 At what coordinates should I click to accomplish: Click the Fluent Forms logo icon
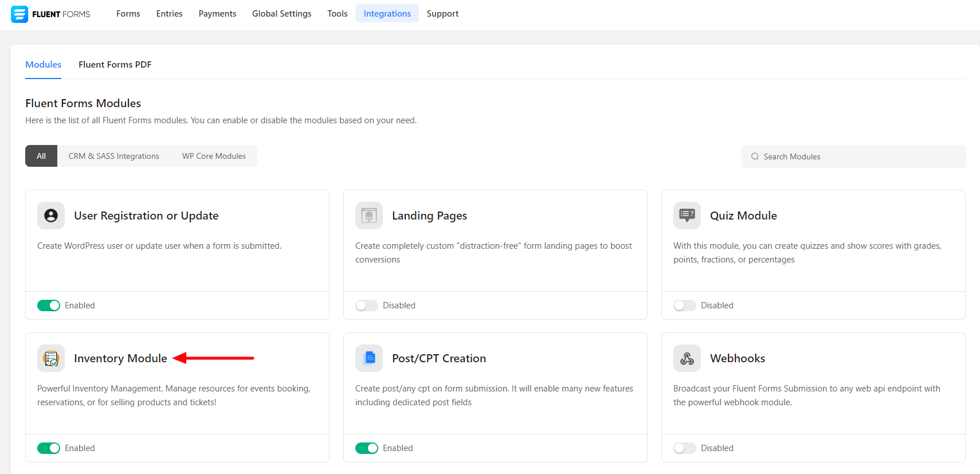pyautogui.click(x=19, y=14)
